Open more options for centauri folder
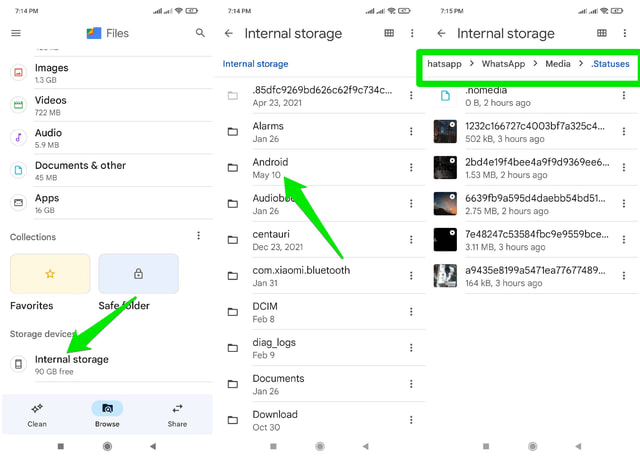Screen dimensions: 640x460 tap(411, 240)
